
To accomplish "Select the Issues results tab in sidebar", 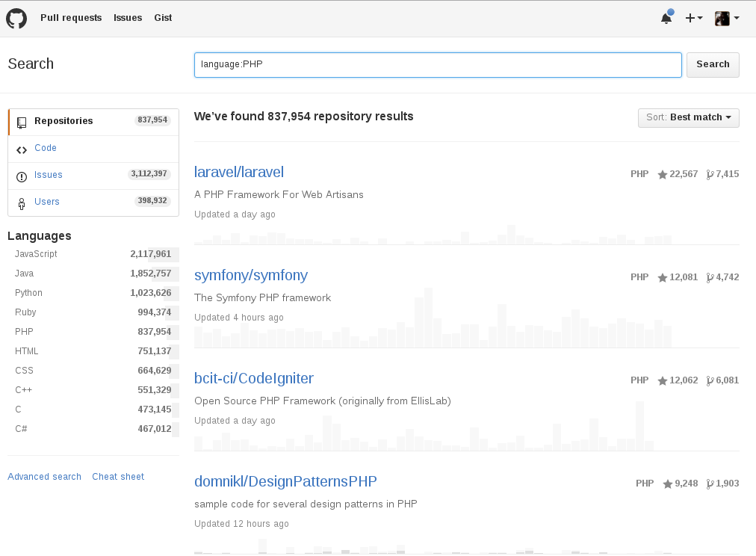I will click(x=93, y=176).
